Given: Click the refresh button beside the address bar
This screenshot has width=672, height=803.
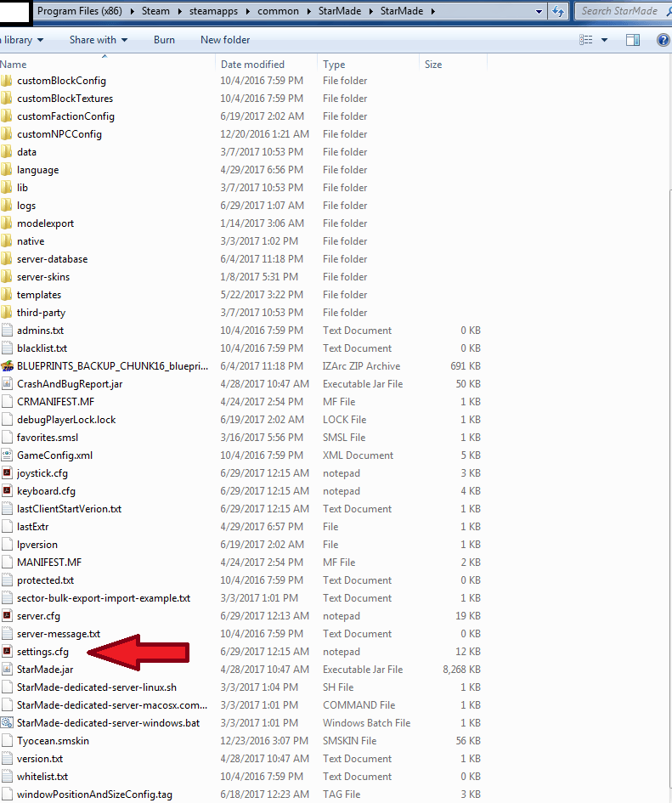Looking at the screenshot, I should pyautogui.click(x=558, y=11).
